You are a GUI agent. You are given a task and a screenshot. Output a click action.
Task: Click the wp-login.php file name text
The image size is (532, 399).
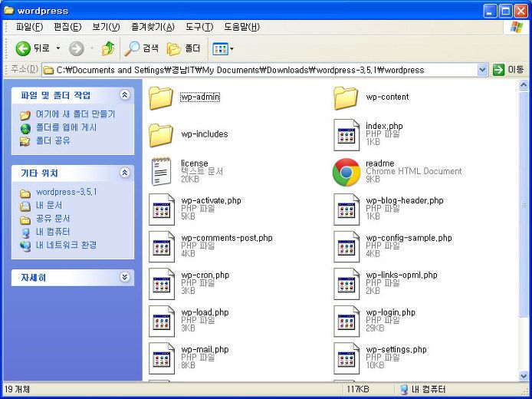pyautogui.click(x=390, y=312)
